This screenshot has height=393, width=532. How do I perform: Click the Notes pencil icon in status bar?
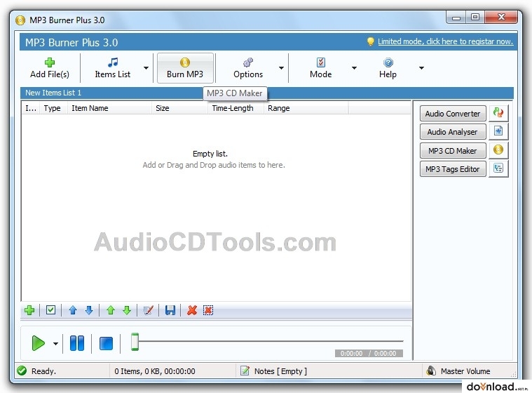245,371
